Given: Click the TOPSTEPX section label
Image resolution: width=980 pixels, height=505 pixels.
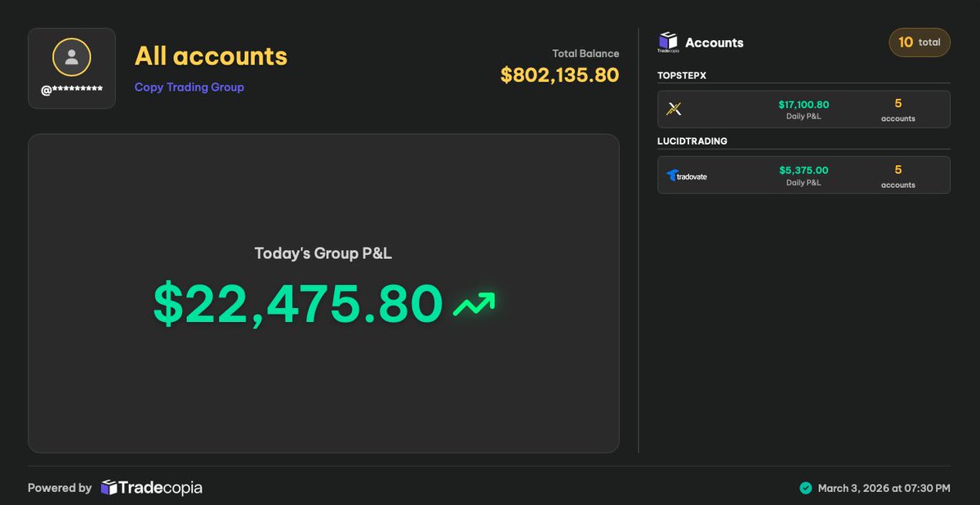Looking at the screenshot, I should pyautogui.click(x=682, y=75).
